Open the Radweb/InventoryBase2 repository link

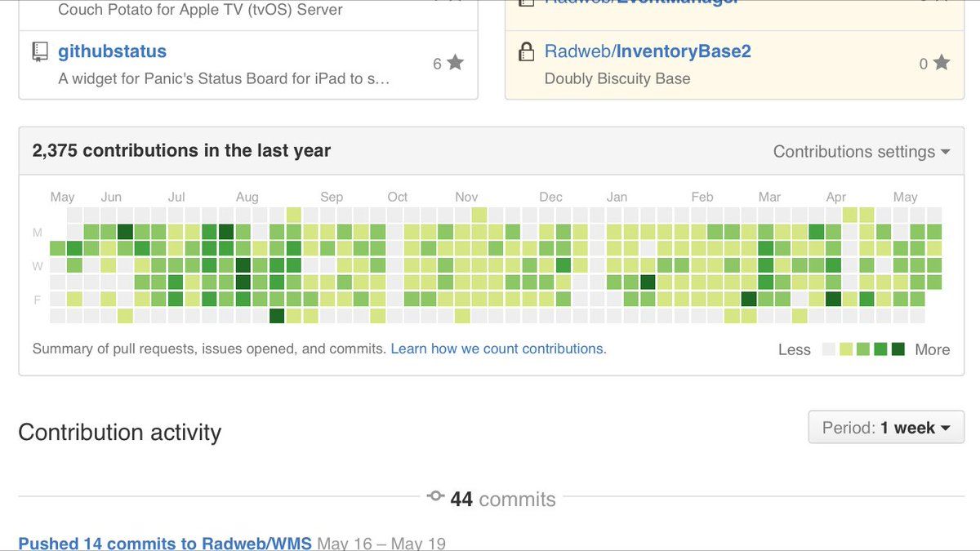point(648,51)
